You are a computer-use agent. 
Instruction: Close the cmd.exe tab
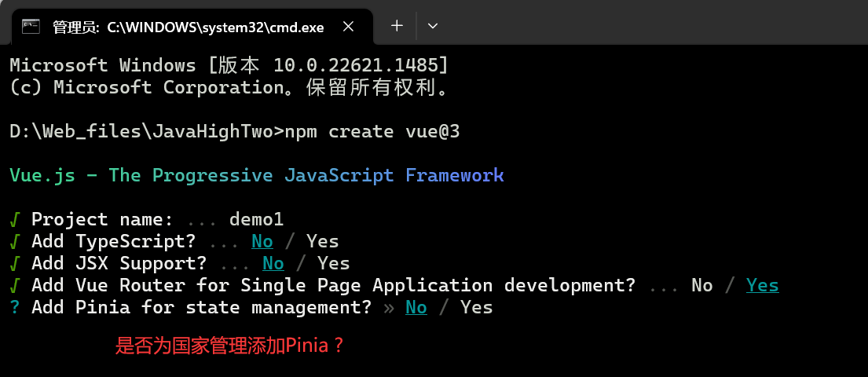tap(348, 27)
